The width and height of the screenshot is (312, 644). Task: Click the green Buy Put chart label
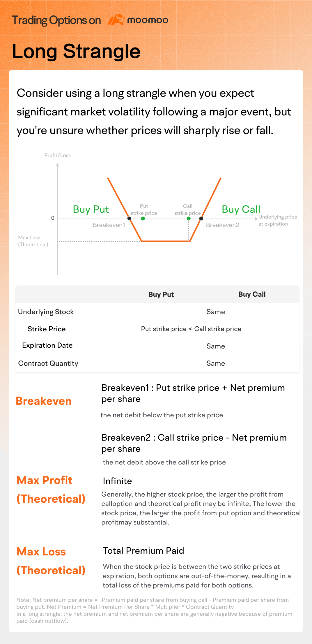pos(91,209)
